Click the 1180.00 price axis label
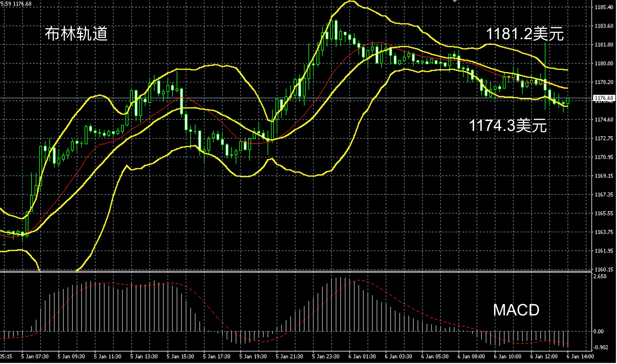This screenshot has width=617, height=364. (604, 64)
